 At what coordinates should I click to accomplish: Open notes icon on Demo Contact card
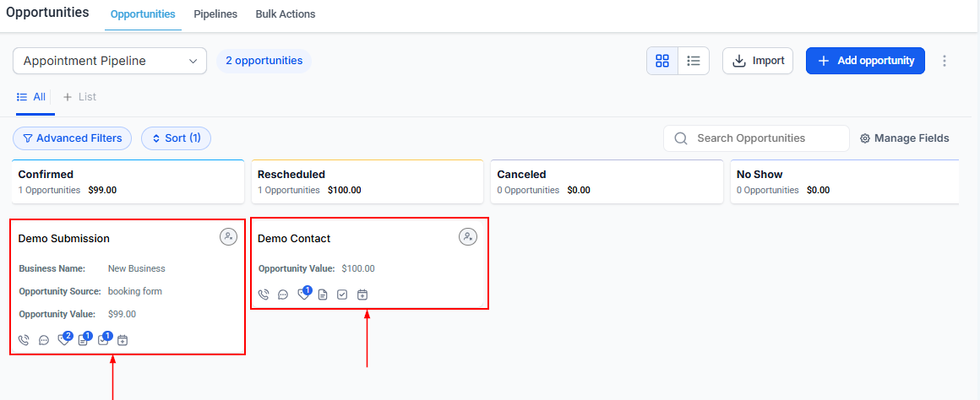coord(323,295)
